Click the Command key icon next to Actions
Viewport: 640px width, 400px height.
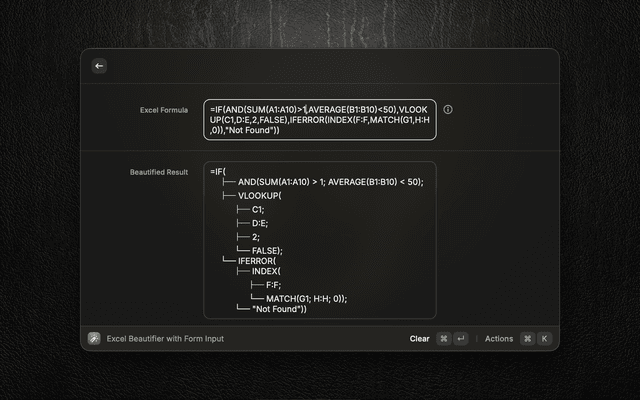click(x=527, y=338)
